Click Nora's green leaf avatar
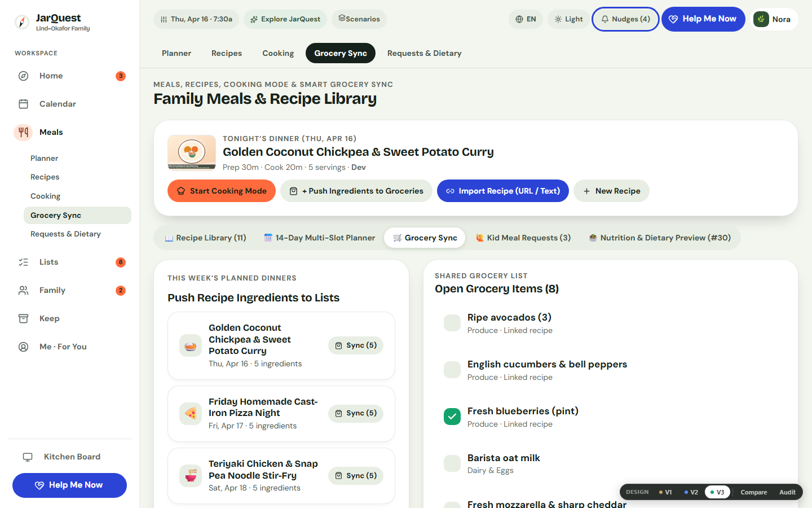The image size is (812, 508). (x=761, y=19)
